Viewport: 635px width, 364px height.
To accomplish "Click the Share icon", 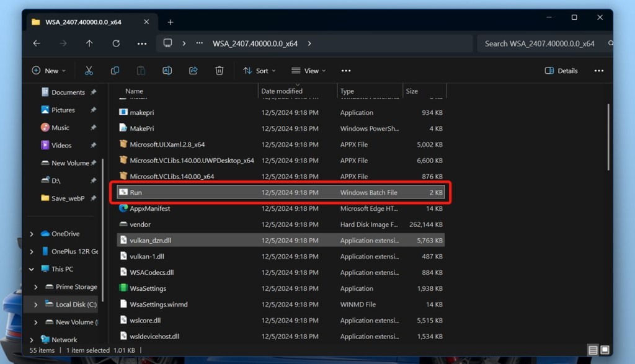I will tap(193, 71).
